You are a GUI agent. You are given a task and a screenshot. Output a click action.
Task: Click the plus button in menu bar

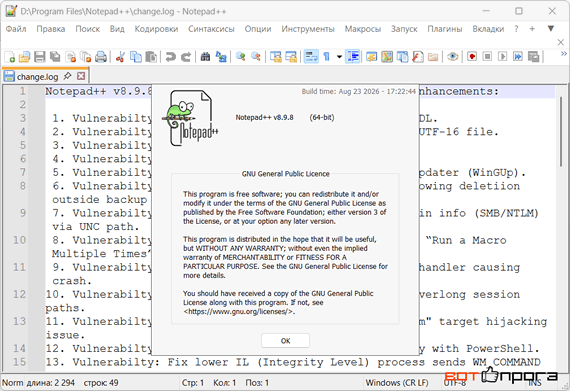click(532, 29)
